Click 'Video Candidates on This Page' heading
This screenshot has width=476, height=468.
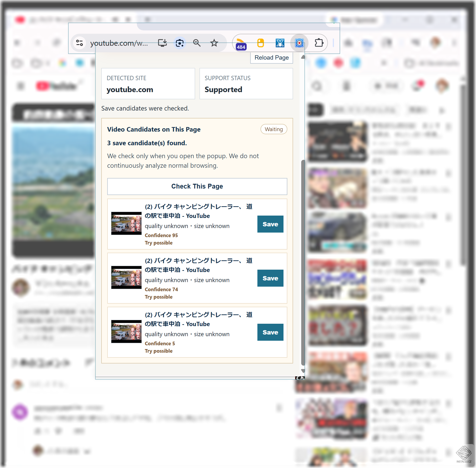tap(154, 129)
